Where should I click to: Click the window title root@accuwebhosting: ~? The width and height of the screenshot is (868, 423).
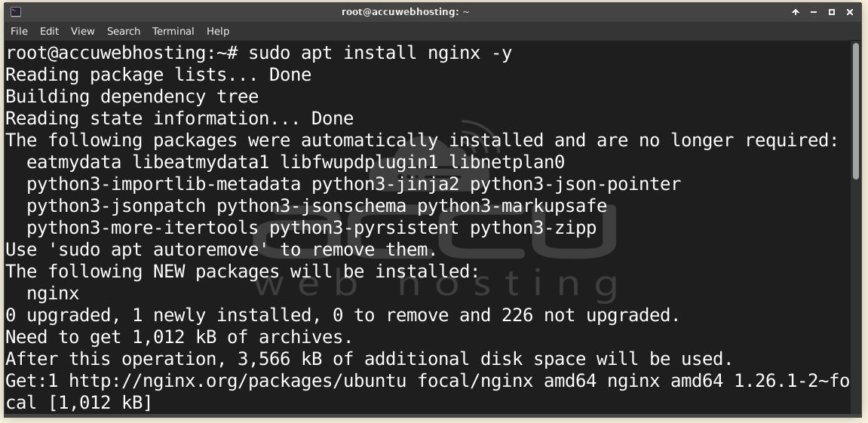pyautogui.click(x=405, y=11)
